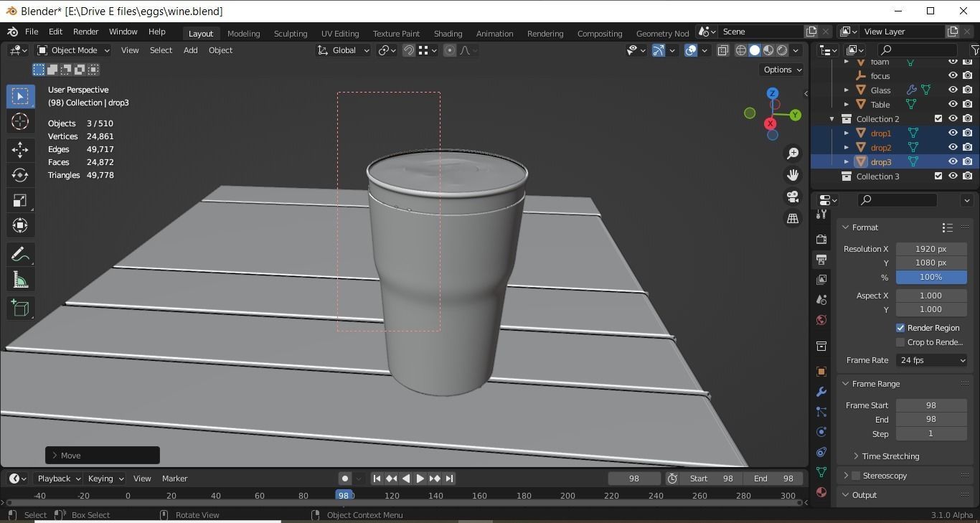
Task: Open the Render menu
Action: tap(85, 32)
